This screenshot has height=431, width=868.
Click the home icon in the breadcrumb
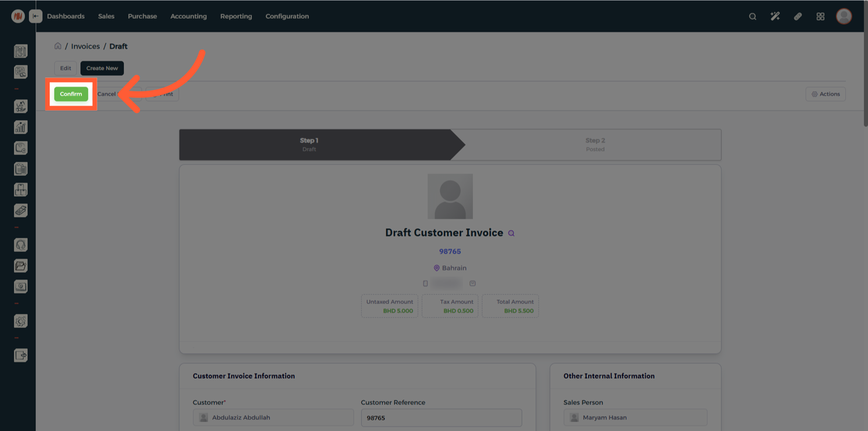point(58,46)
